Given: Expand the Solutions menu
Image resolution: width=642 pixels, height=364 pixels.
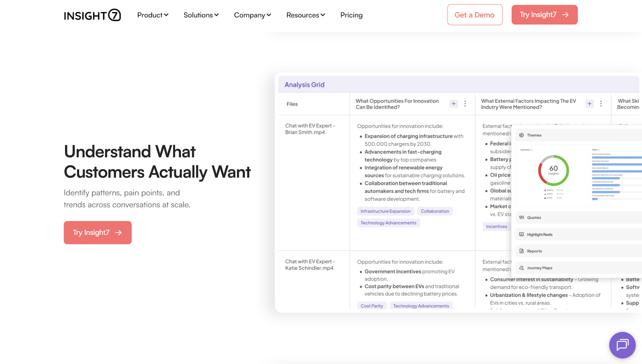Looking at the screenshot, I should (x=201, y=15).
